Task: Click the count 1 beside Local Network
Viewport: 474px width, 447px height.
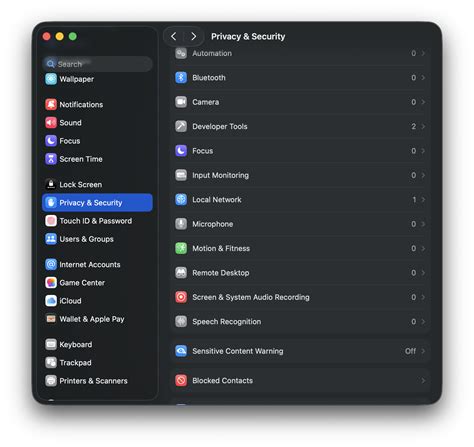Action: tap(414, 199)
